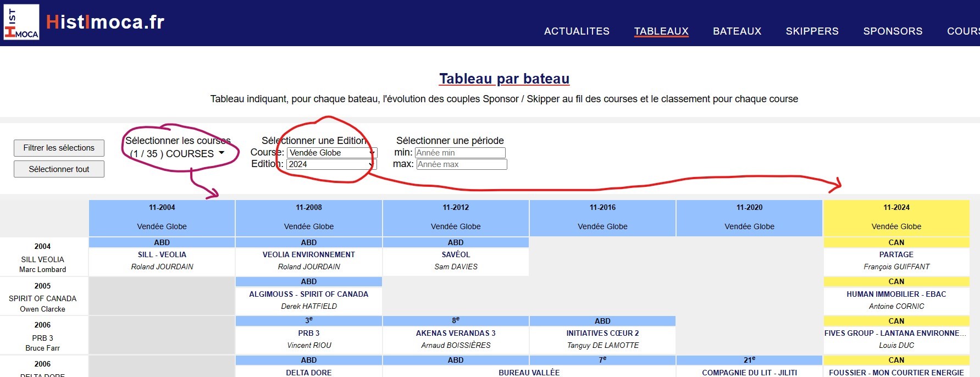Open ALGIMOUSS - SPIRIT OF CANADA link
The image size is (980, 377).
(x=309, y=294)
